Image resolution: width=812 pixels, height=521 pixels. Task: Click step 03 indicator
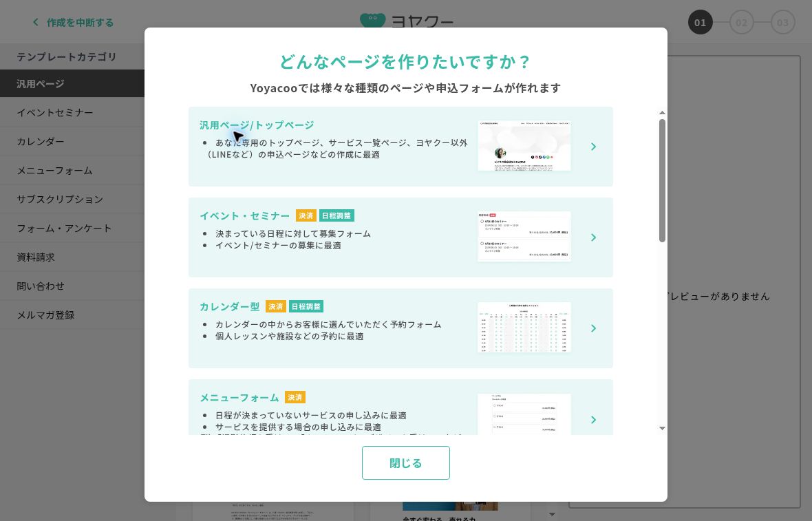click(x=782, y=22)
